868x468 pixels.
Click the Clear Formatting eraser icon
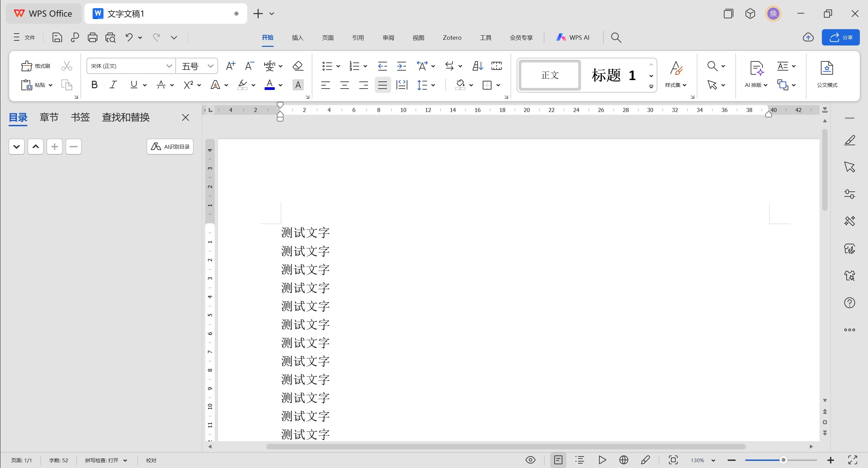click(x=298, y=66)
